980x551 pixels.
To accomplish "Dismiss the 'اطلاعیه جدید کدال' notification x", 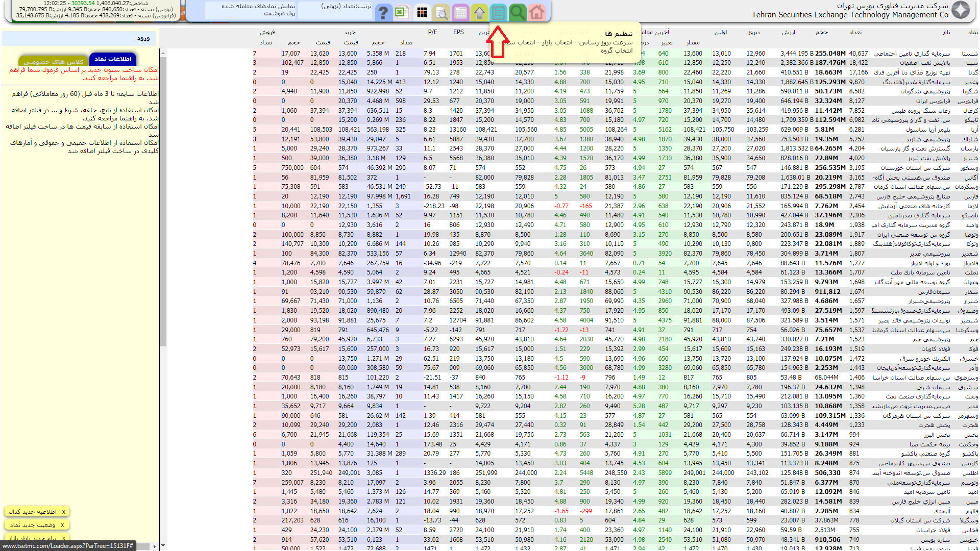I will pos(64,512).
